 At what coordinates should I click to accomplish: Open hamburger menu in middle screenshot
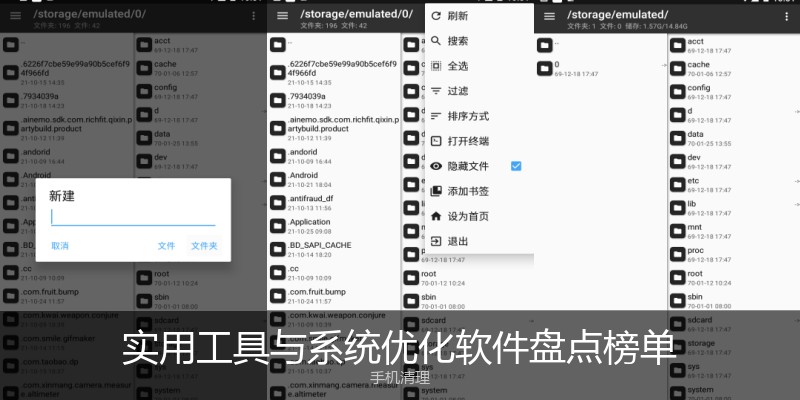(282, 16)
